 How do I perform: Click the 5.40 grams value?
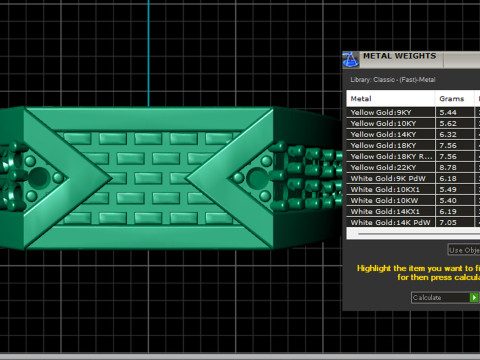(x=448, y=201)
